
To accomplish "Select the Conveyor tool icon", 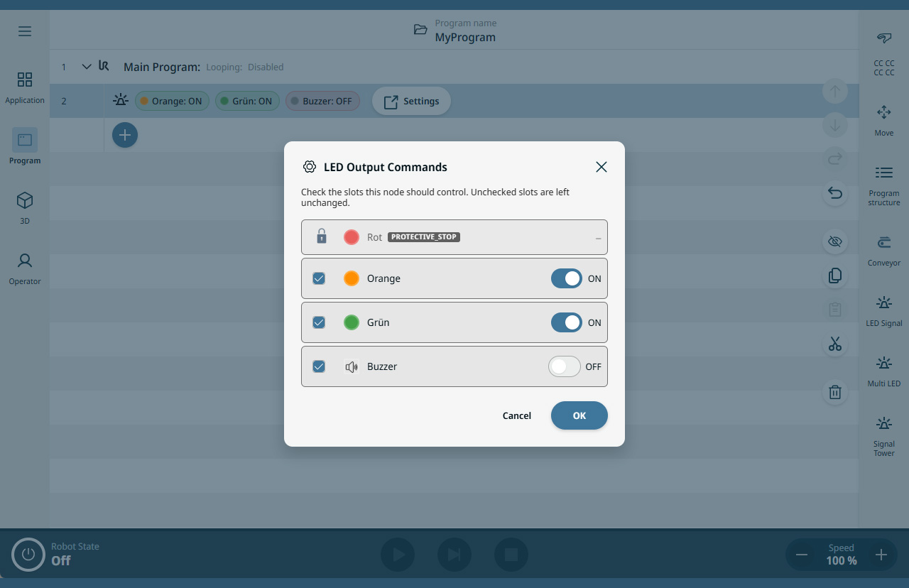I will point(883,244).
